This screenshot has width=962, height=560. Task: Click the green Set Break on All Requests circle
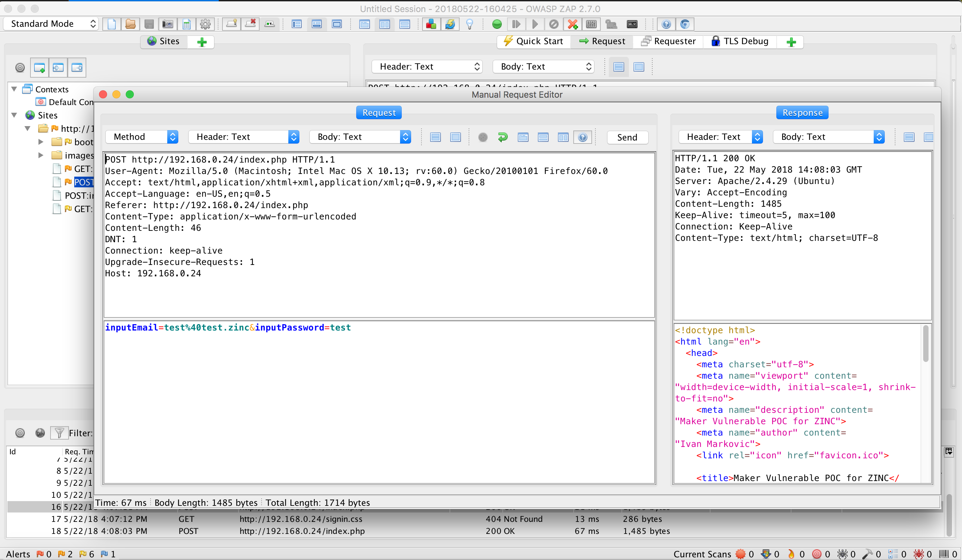497,24
